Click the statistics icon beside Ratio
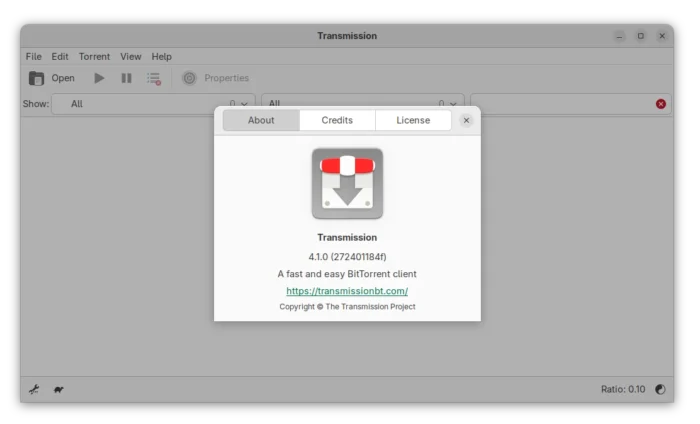The image size is (700, 424). tap(660, 390)
